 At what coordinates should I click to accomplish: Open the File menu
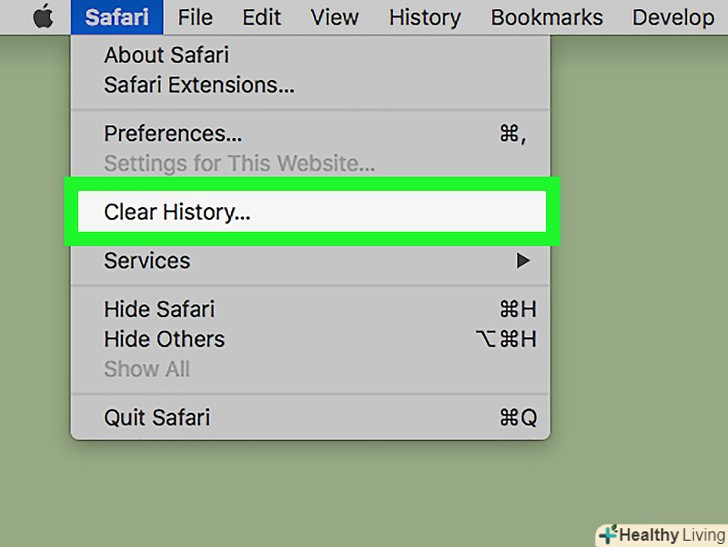click(x=195, y=17)
